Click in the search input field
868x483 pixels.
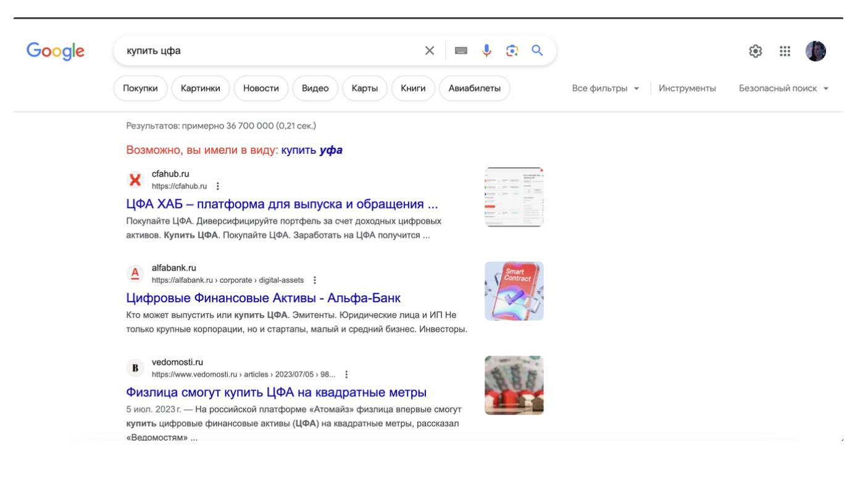(265, 51)
